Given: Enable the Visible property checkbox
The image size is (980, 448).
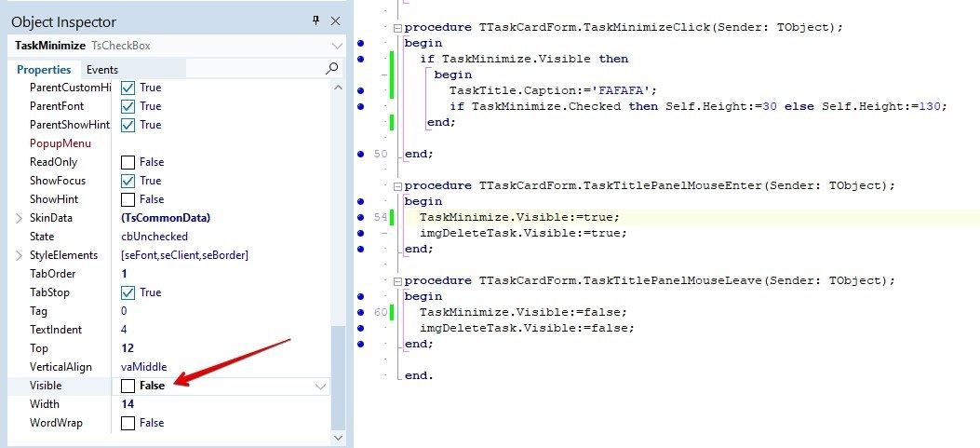Looking at the screenshot, I should coord(128,386).
